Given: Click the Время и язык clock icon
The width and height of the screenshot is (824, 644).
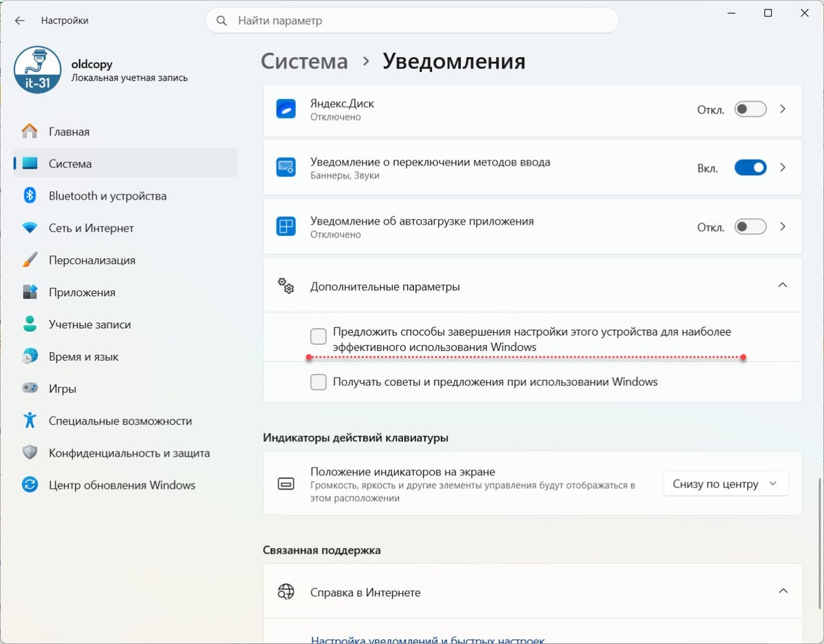Looking at the screenshot, I should tap(30, 356).
